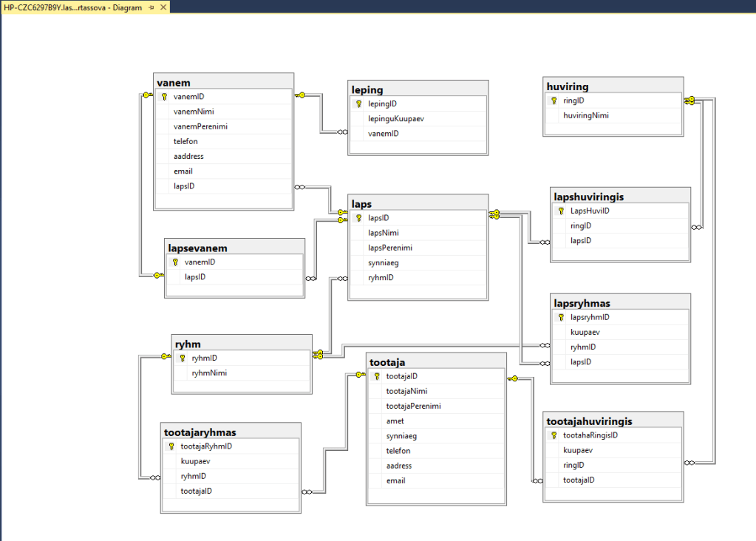The width and height of the screenshot is (756, 541).
Task: Click the primary key icon beside vanemID in vanem table
Action: tap(164, 97)
